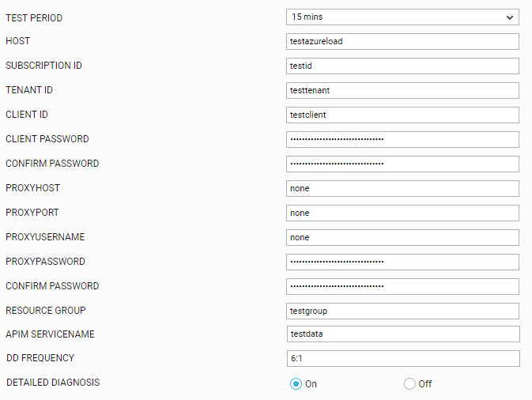Click the PROXYPASSWORD field

pos(402,262)
